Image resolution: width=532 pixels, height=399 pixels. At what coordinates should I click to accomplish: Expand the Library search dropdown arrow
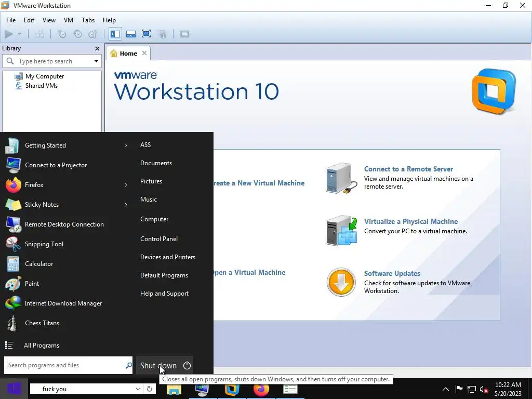click(x=96, y=61)
